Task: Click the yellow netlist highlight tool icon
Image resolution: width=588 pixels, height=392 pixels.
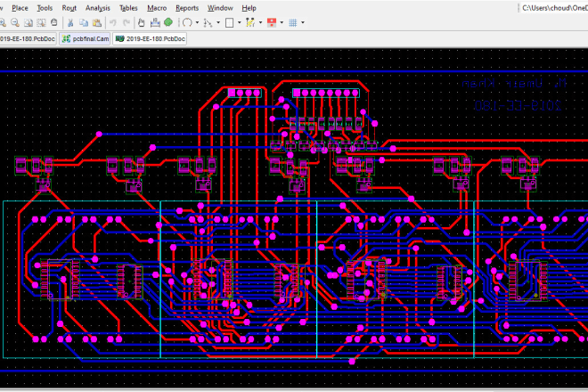Action: pos(250,23)
